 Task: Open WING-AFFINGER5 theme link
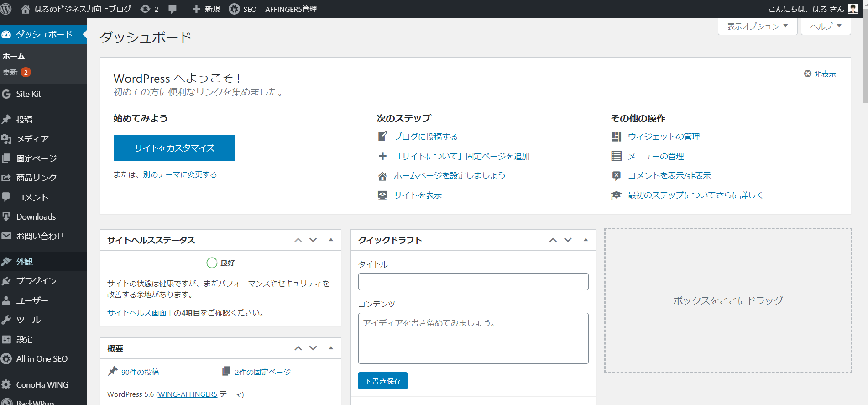coord(187,394)
